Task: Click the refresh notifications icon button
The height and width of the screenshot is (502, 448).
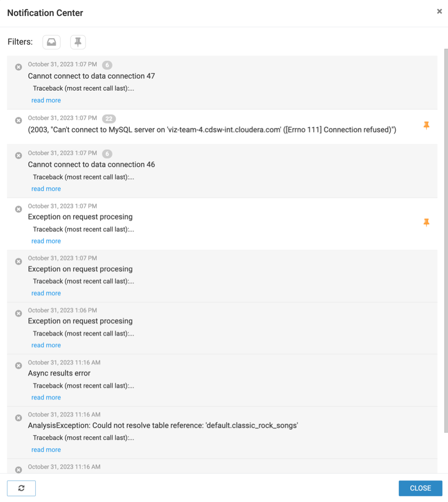Action: pyautogui.click(x=21, y=488)
